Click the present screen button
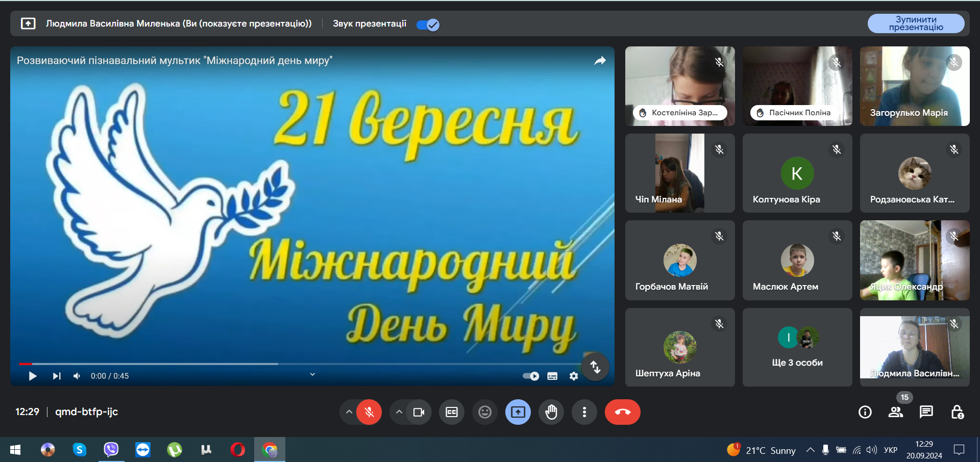The width and height of the screenshot is (980, 462). [518, 412]
